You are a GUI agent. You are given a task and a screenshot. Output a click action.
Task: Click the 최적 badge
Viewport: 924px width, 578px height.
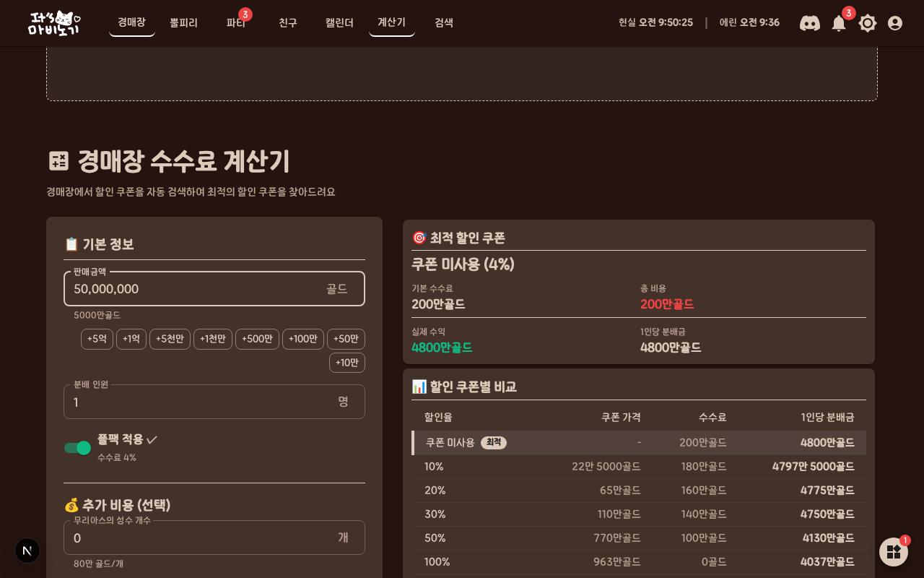click(x=494, y=443)
